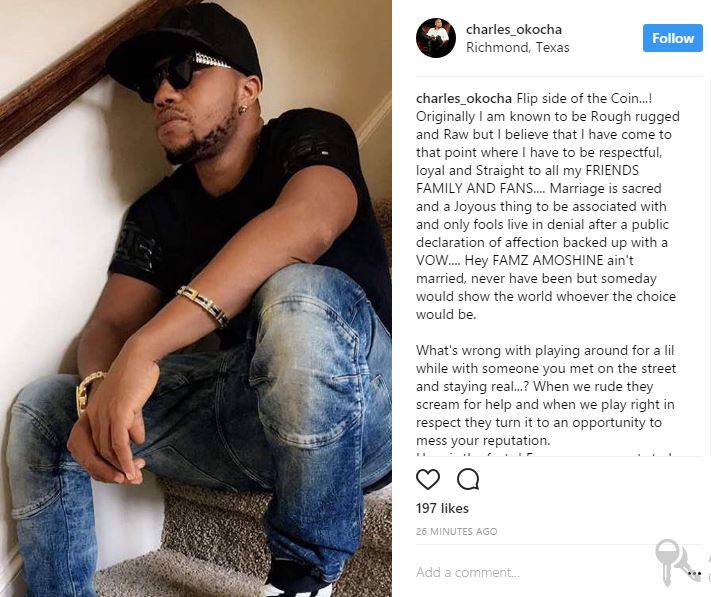Click the caption text starting 'Flip side'
The width and height of the screenshot is (711, 597).
[x=547, y=206]
